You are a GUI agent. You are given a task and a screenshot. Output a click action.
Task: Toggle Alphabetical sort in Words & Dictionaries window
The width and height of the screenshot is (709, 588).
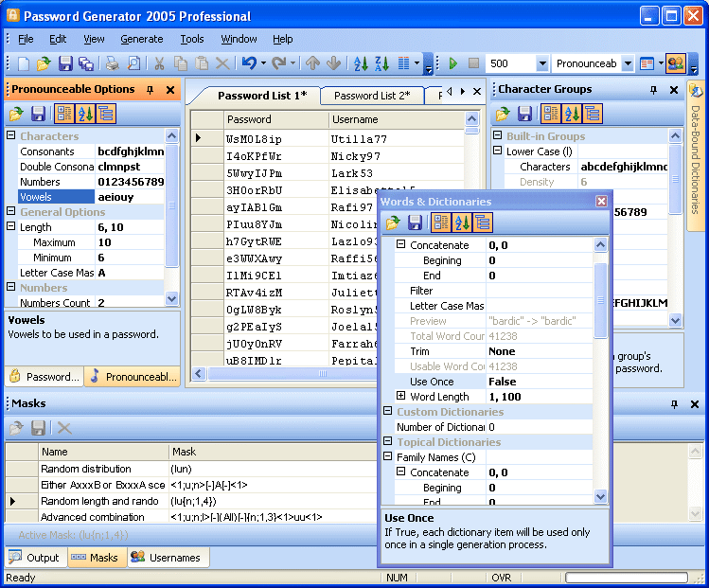coord(462,223)
